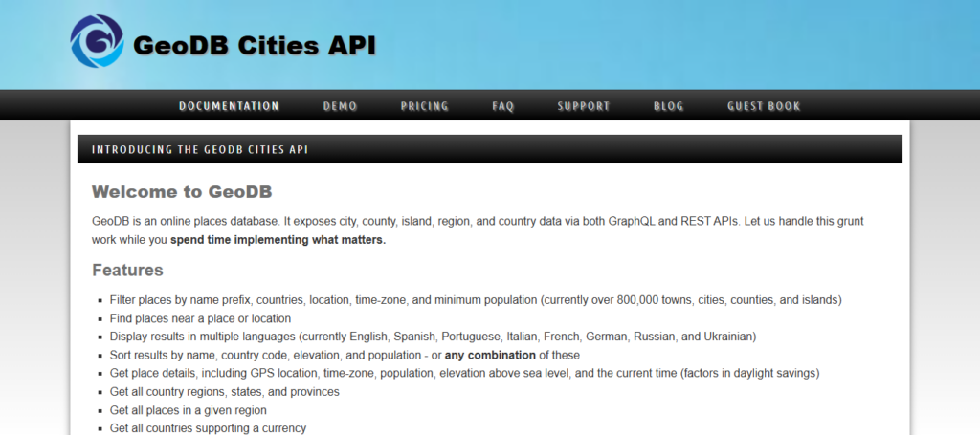Click the GeoDB swirl logo icon
This screenshot has width=980, height=435.
pyautogui.click(x=97, y=41)
